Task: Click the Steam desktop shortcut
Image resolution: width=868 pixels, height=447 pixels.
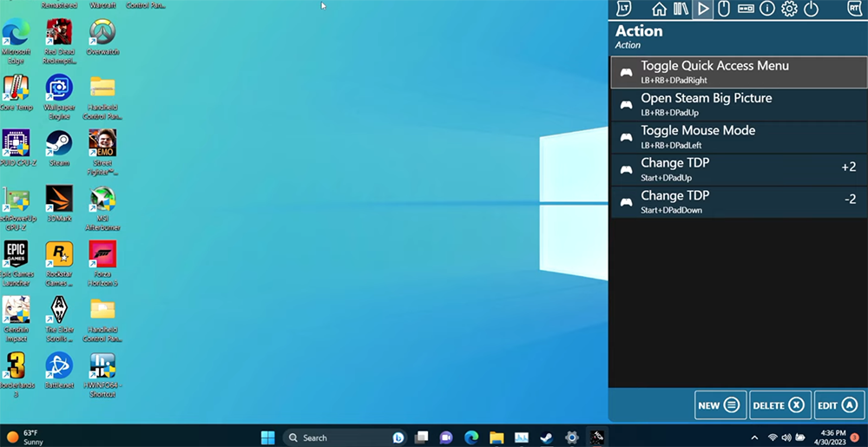Action: (x=59, y=148)
